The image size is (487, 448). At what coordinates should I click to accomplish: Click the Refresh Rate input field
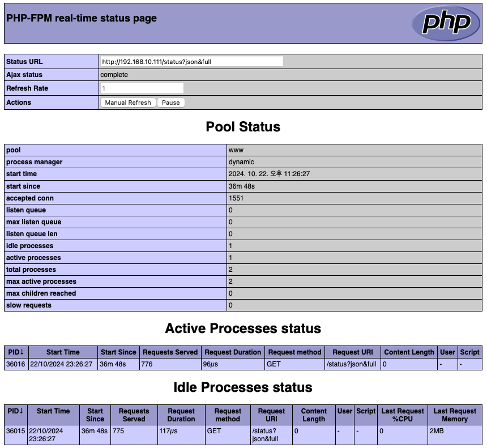pyautogui.click(x=142, y=88)
